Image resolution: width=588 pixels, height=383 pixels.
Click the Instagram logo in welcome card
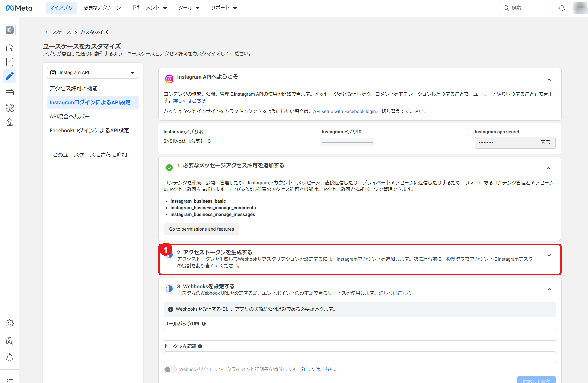click(x=169, y=79)
